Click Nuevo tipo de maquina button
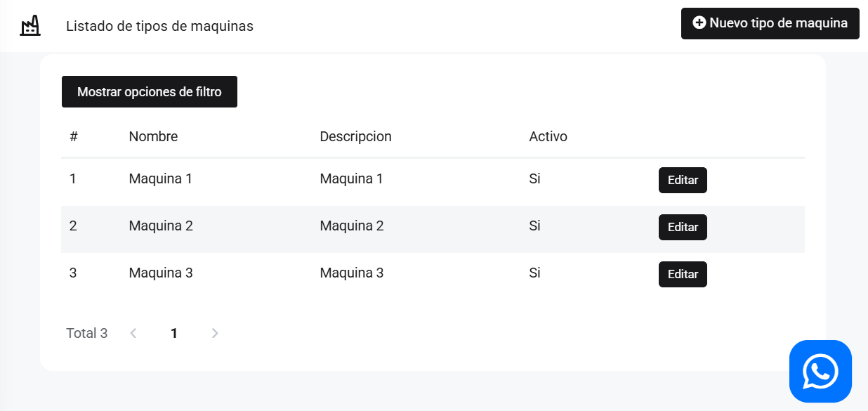The image size is (868, 411). click(x=770, y=23)
